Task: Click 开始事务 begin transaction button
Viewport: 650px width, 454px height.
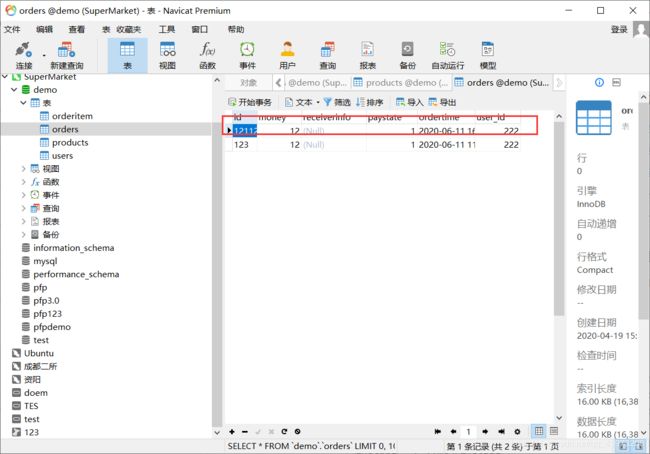Action: point(250,102)
